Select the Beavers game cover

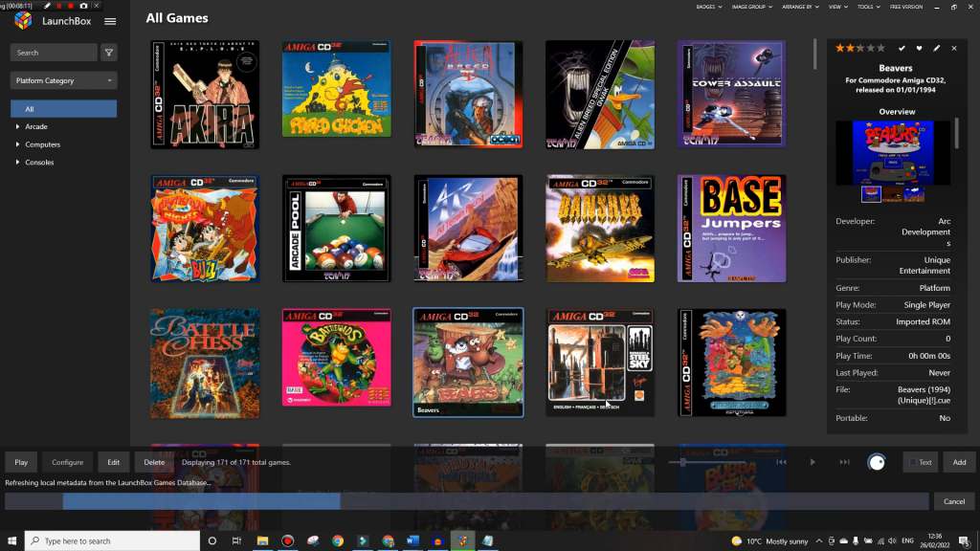pyautogui.click(x=468, y=363)
